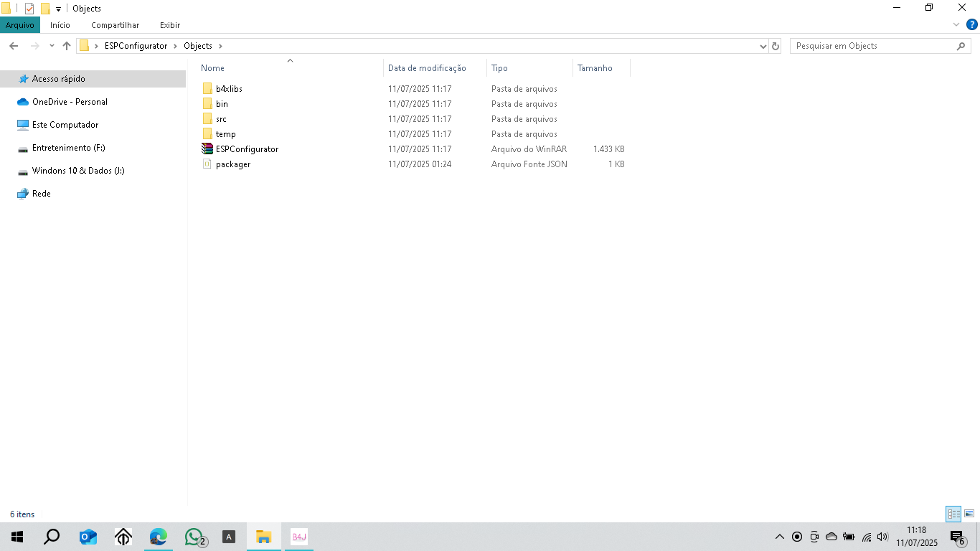Viewport: 980px width, 551px height.
Task: Expand the chevron after the Objects breadcrumb
Action: coord(221,46)
